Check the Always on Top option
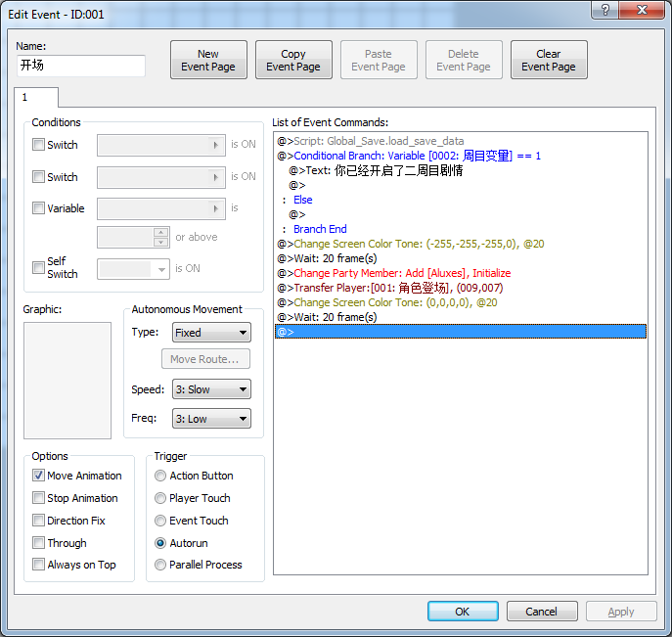This screenshot has width=672, height=637. coord(38,565)
